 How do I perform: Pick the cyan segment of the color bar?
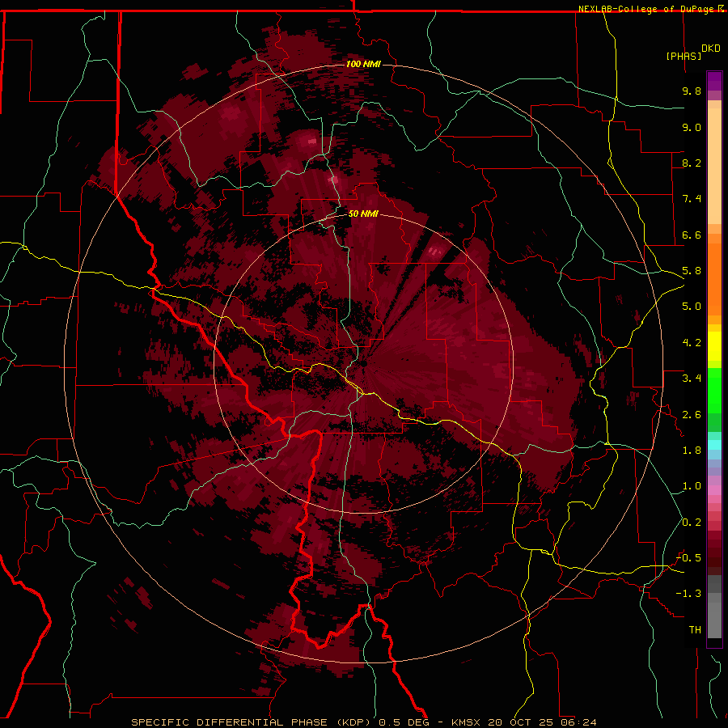(x=714, y=444)
